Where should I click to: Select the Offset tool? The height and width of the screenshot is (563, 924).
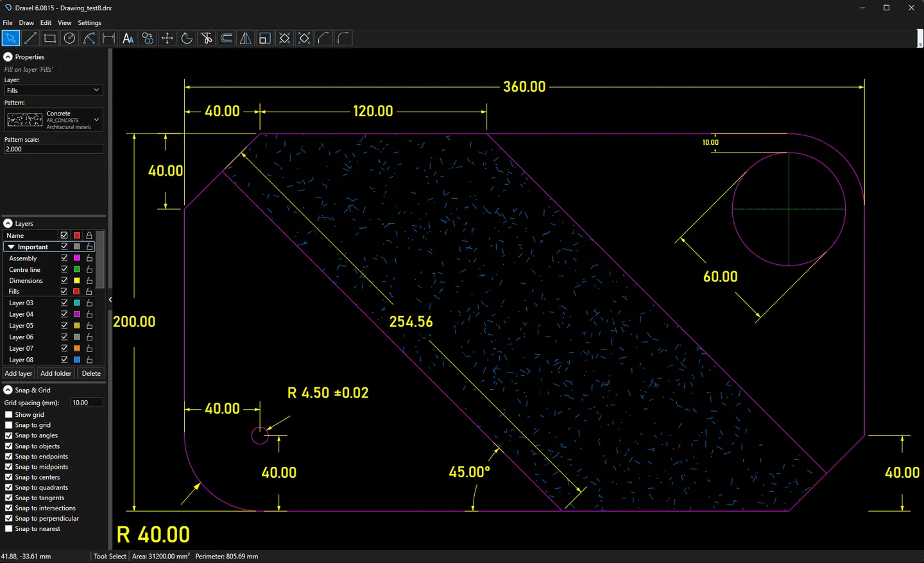(x=227, y=38)
